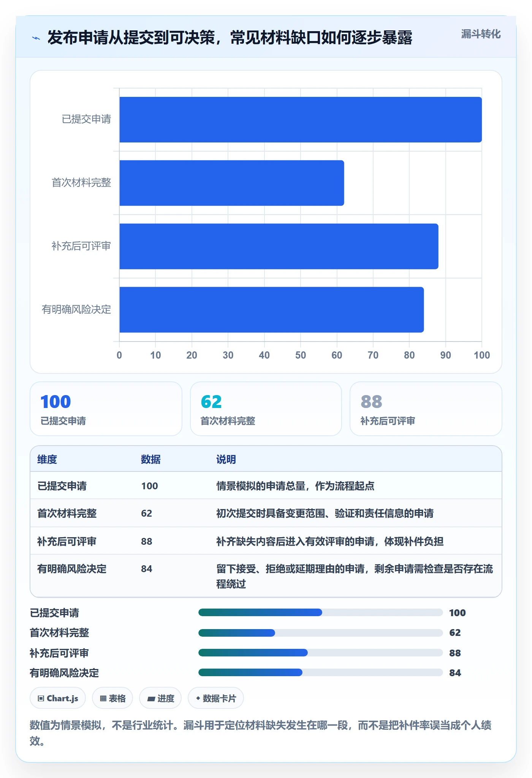Viewport: 532px width, 778px height.
Task: Click y-axis label 首次材料完整 in chart
Action: (x=82, y=183)
